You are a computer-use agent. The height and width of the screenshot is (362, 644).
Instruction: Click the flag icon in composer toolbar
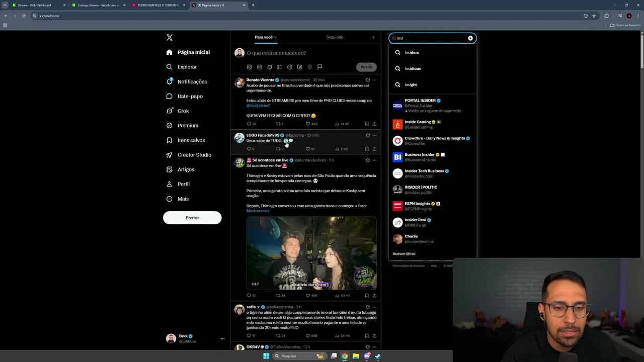point(320,67)
